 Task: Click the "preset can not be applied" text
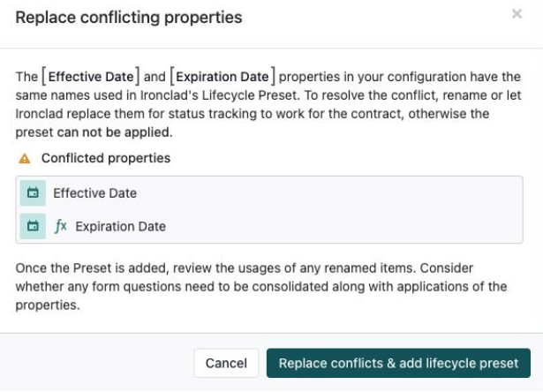click(x=94, y=132)
